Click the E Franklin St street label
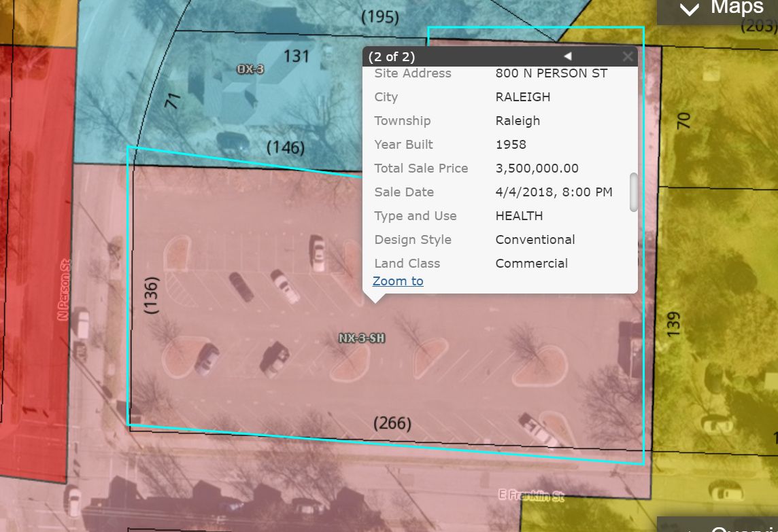 [531, 496]
